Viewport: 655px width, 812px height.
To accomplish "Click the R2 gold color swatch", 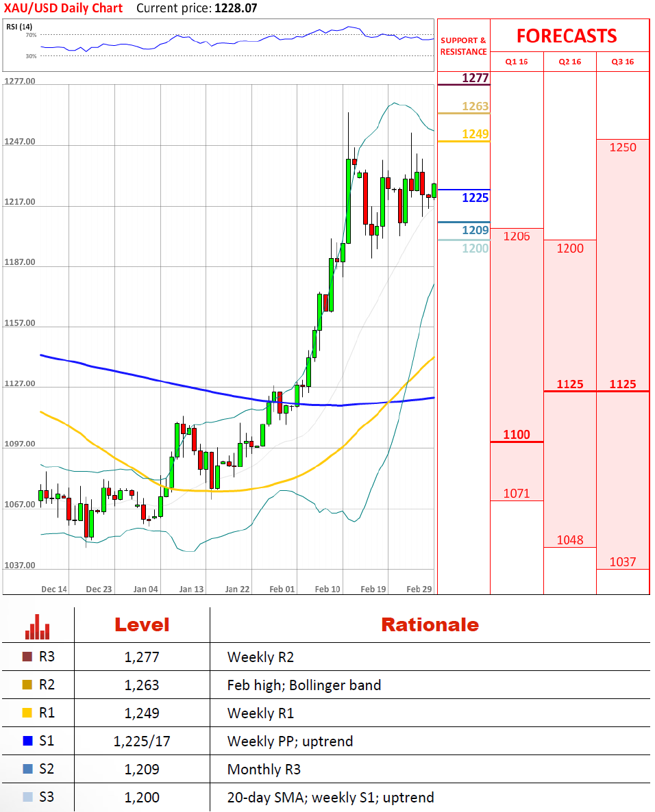I will pyautogui.click(x=27, y=685).
